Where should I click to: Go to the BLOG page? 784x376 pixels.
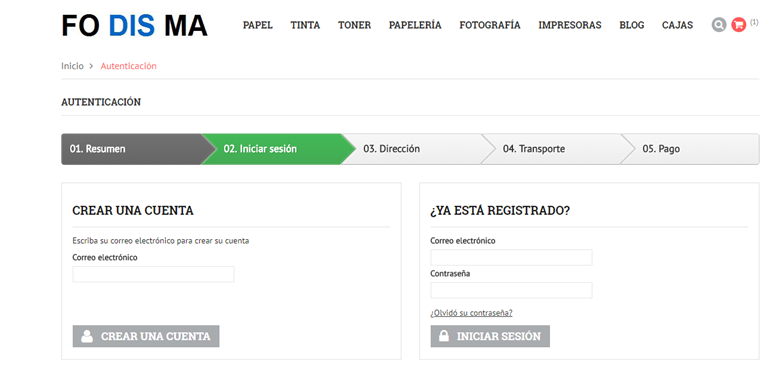coord(632,25)
